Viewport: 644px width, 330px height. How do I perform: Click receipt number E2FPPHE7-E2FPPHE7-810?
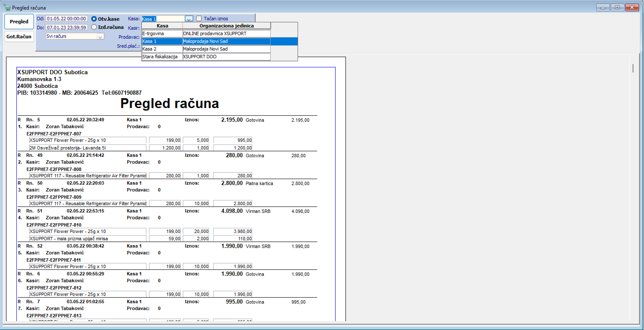click(54, 225)
